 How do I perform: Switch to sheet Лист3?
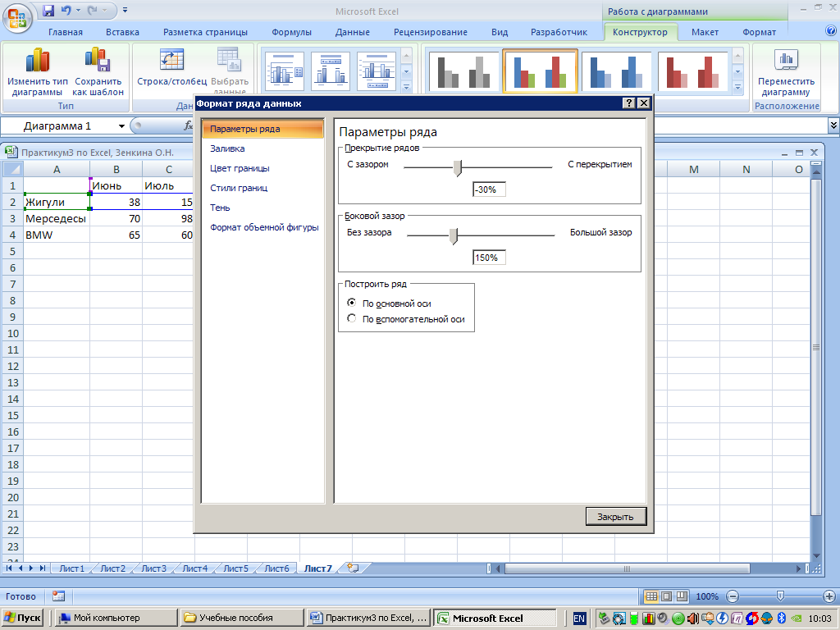[153, 568]
